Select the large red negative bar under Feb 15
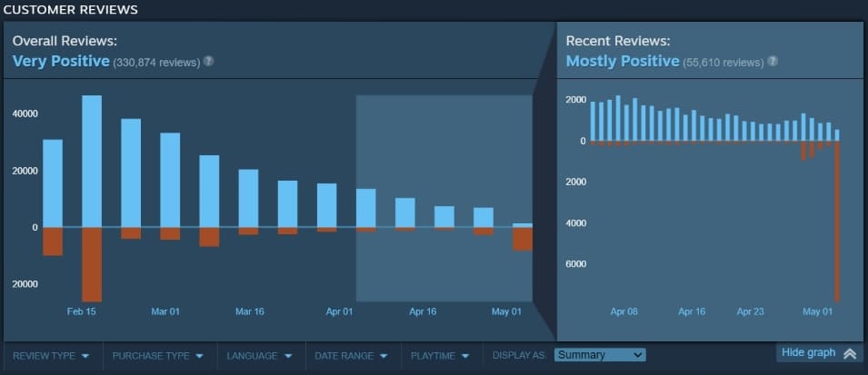The image size is (868, 375). [x=92, y=263]
